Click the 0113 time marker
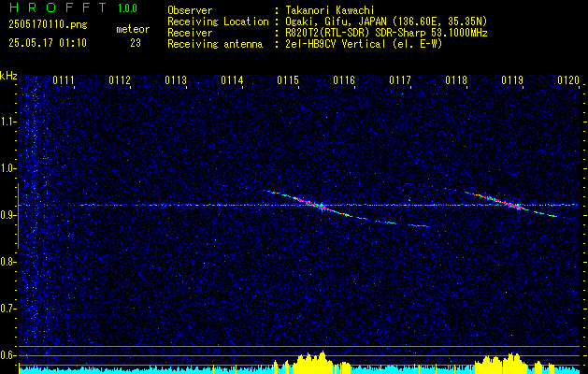The height and width of the screenshot is (374, 588). click(176, 80)
